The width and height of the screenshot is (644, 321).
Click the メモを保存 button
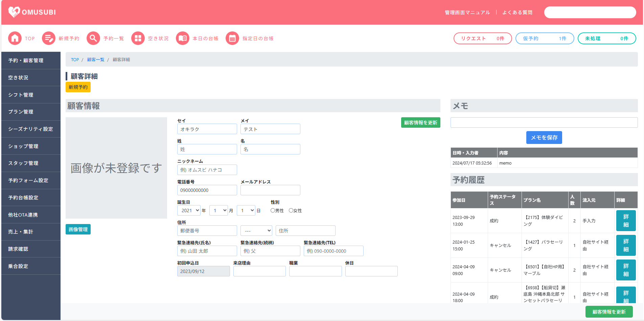(x=544, y=138)
